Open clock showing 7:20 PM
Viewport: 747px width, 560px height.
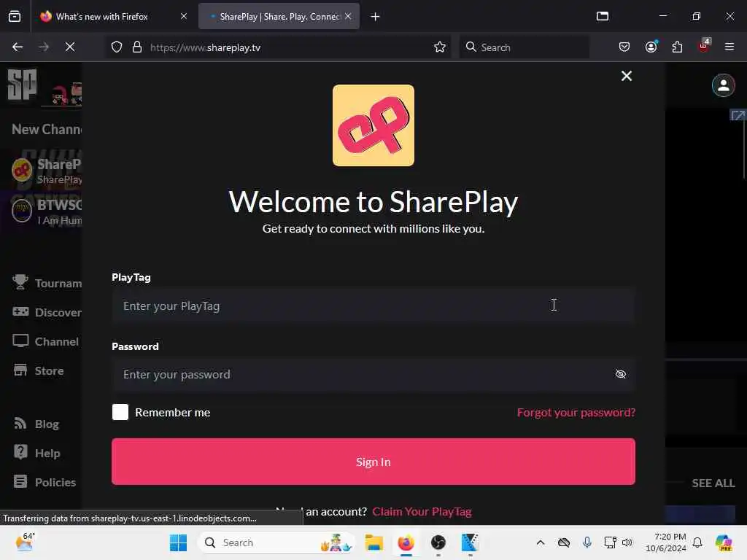click(x=666, y=542)
